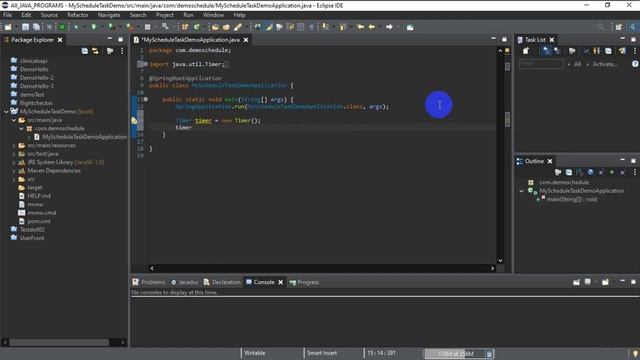This screenshot has width=640, height=360.
Task: Switch to the Declaration tab
Action: [x=222, y=282]
